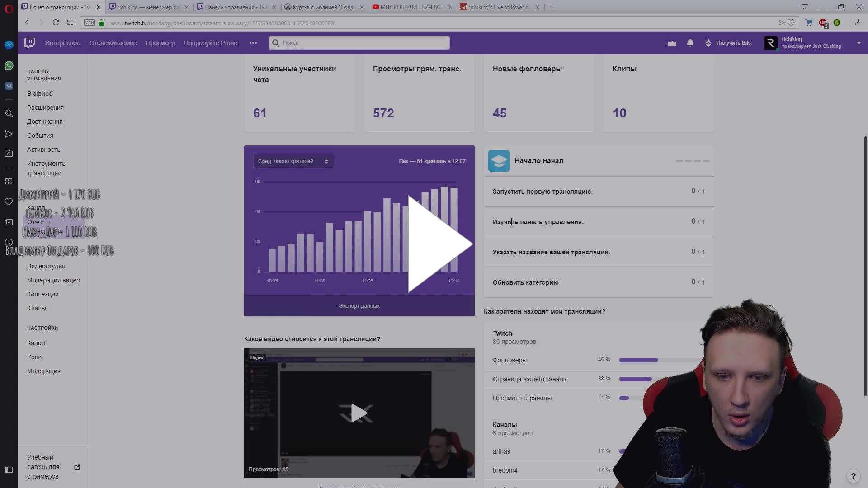Screen dimensions: 868x488
Task: Open Twitch Prime crown icon
Action: pos(672,43)
